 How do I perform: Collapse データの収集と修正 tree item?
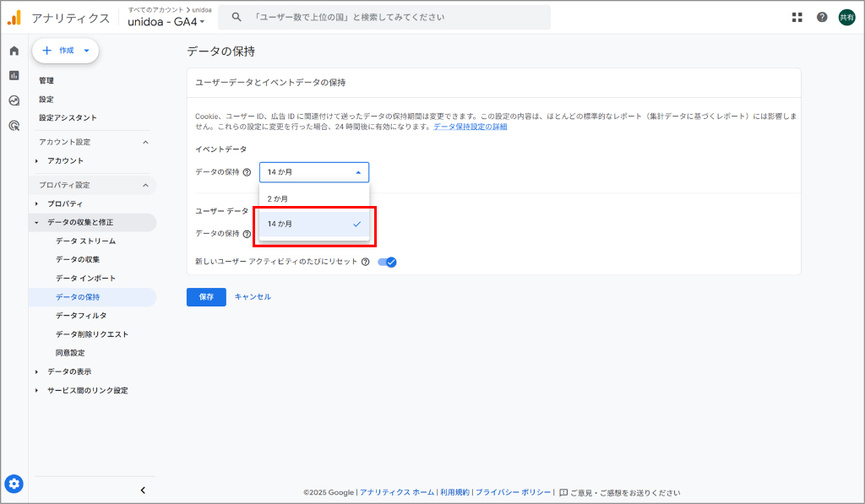37,223
